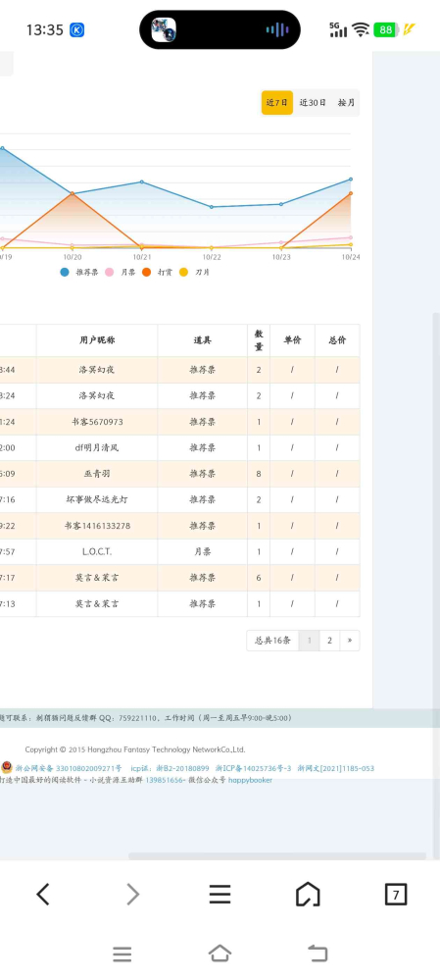Click the 推荐票 cell in df明月清风 row
The image size is (440, 980).
(202, 447)
